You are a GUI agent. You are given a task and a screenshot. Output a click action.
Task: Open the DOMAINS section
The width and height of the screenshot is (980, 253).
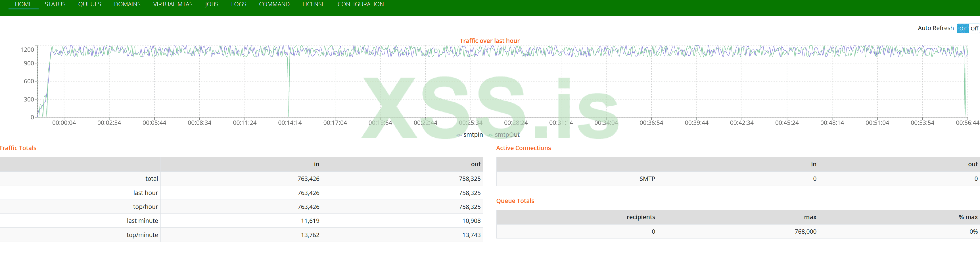(x=127, y=4)
